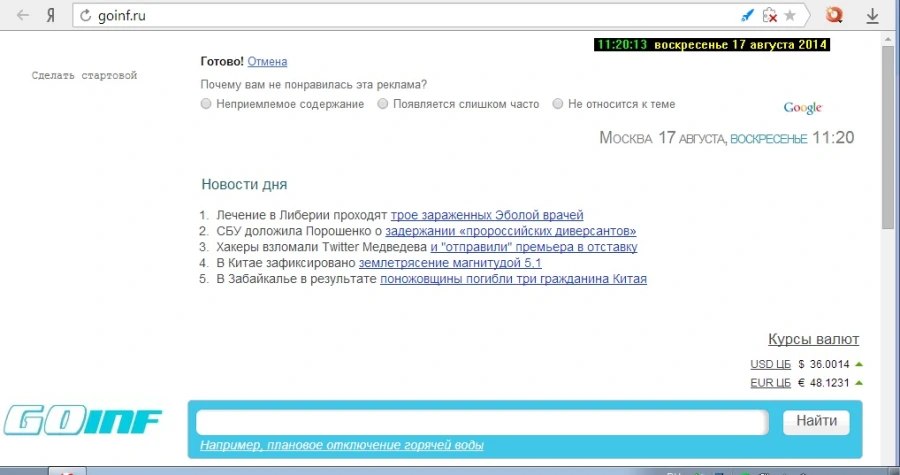Viewport: 900px width, 475px height.
Task: Open downloads with the arrow icon
Action: [x=872, y=15]
